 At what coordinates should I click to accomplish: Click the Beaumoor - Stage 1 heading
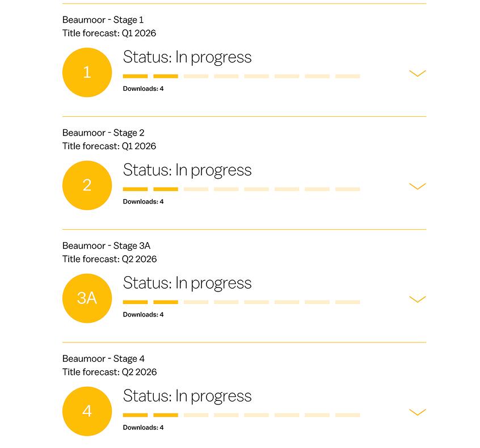[103, 20]
